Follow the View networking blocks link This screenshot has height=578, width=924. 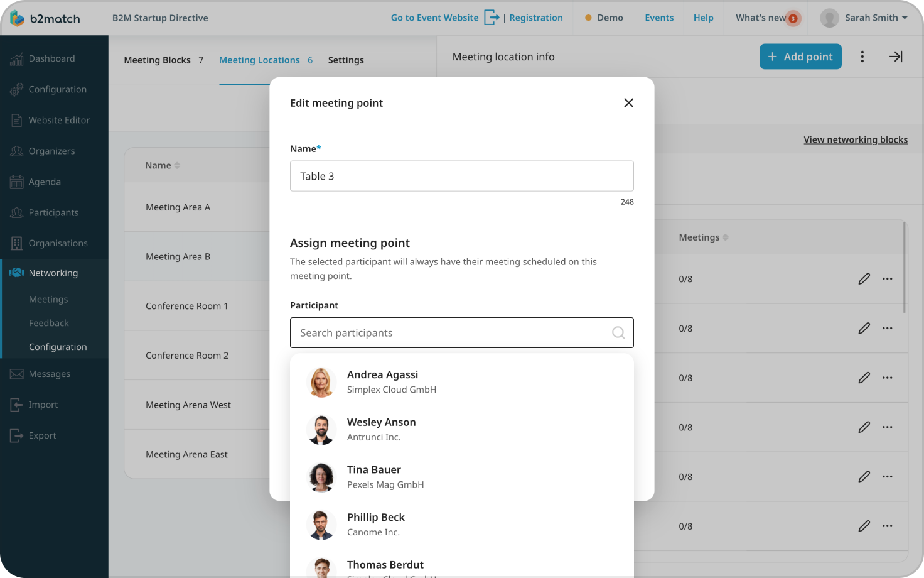856,139
